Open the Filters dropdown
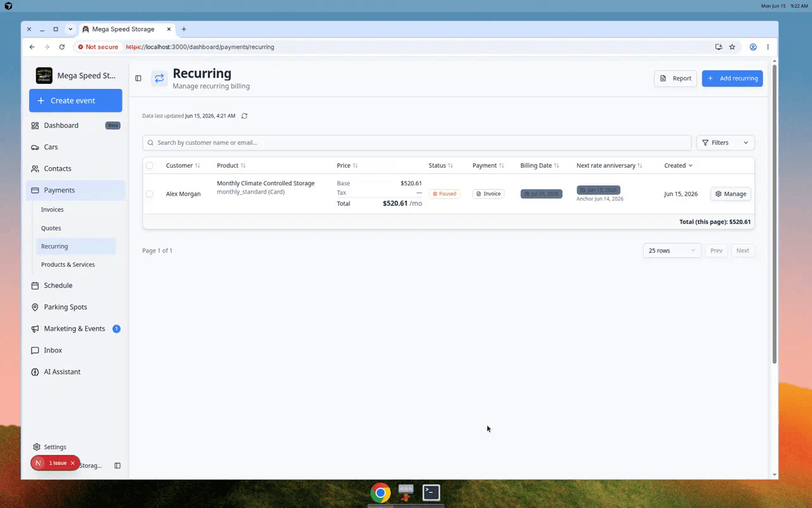The image size is (812, 508). 725,143
